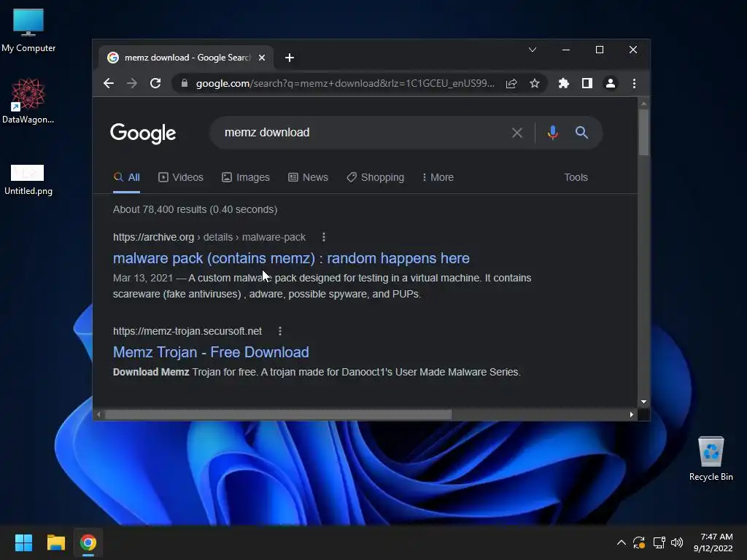Click the memz-trojan.securesoft.net URL

tap(187, 331)
